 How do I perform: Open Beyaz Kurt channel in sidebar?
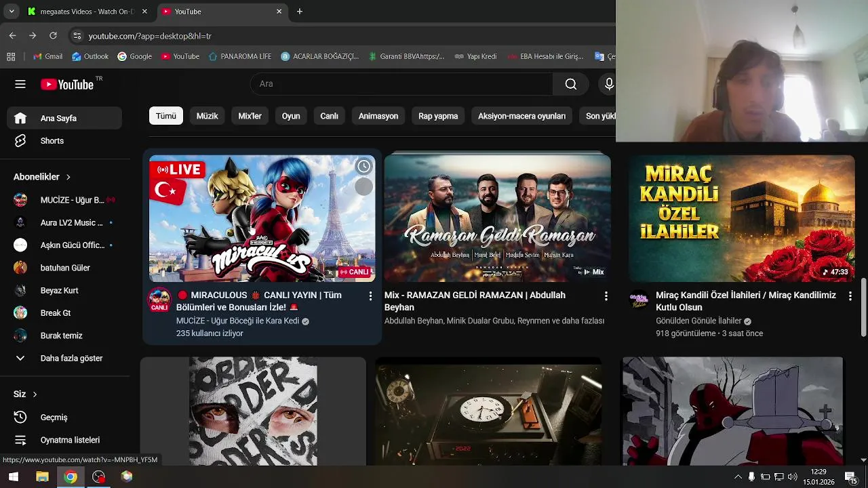click(x=64, y=290)
